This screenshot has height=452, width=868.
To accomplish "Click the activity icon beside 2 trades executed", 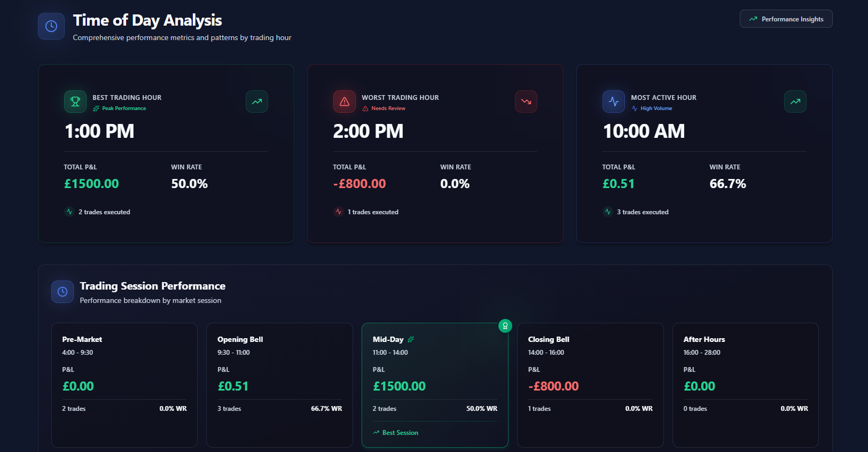I will tap(69, 212).
